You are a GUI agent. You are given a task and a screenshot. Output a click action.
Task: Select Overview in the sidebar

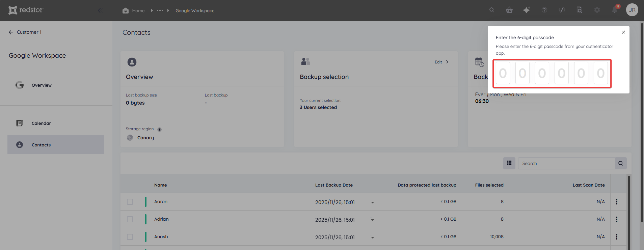click(x=56, y=85)
